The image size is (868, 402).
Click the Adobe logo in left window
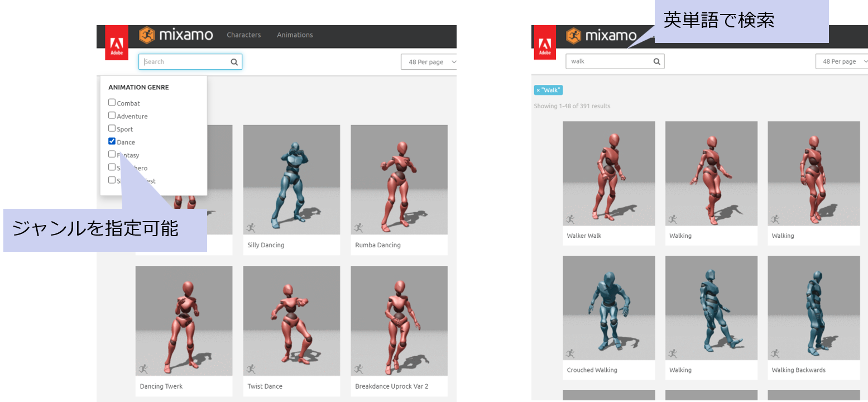(117, 42)
